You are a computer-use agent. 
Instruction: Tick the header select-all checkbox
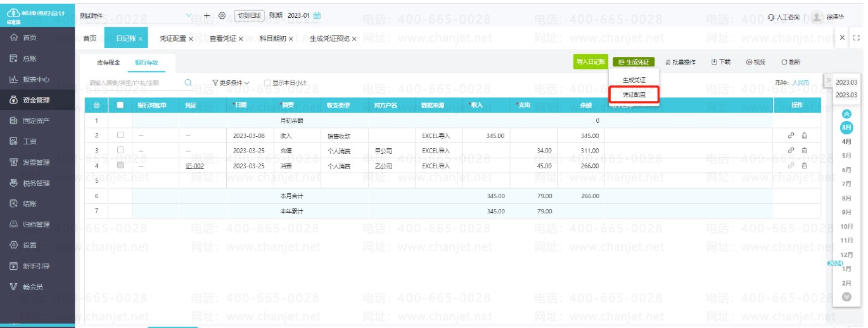point(120,105)
